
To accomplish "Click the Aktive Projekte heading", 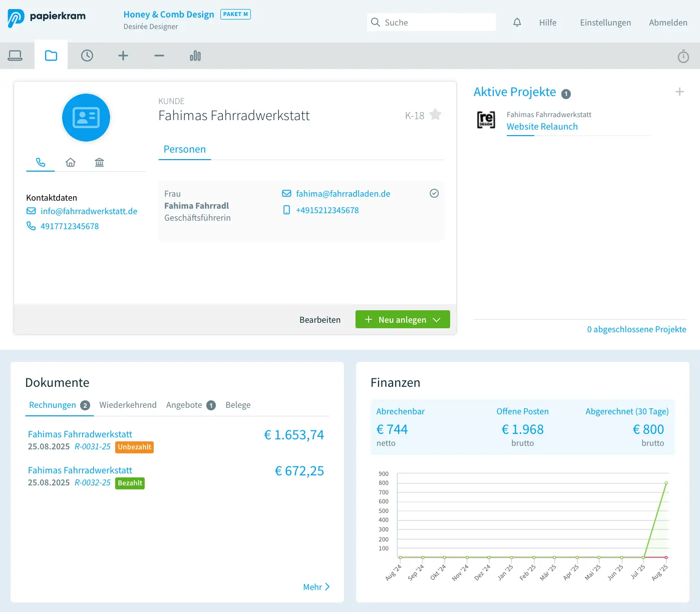I will point(515,92).
